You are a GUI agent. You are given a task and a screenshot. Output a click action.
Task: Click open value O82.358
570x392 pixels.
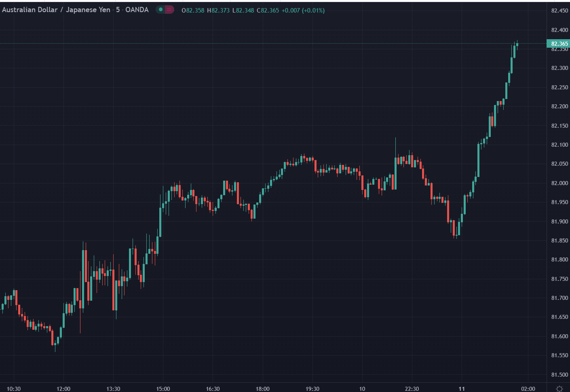193,11
